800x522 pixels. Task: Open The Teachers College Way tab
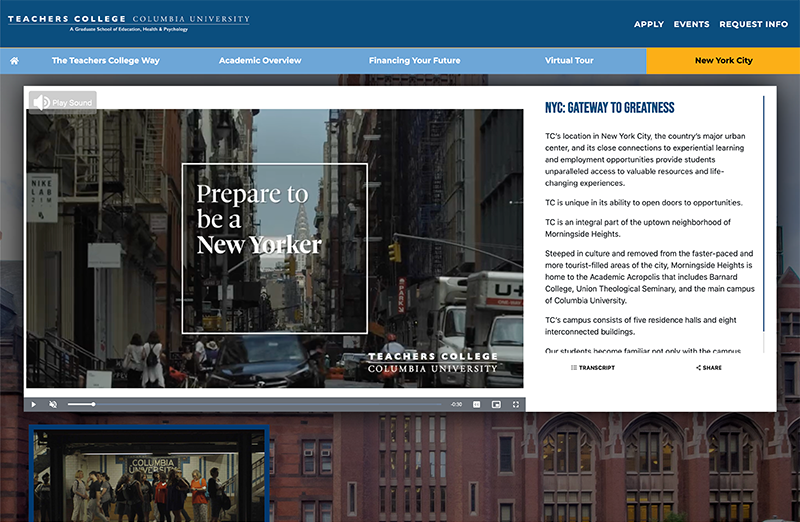pos(106,61)
